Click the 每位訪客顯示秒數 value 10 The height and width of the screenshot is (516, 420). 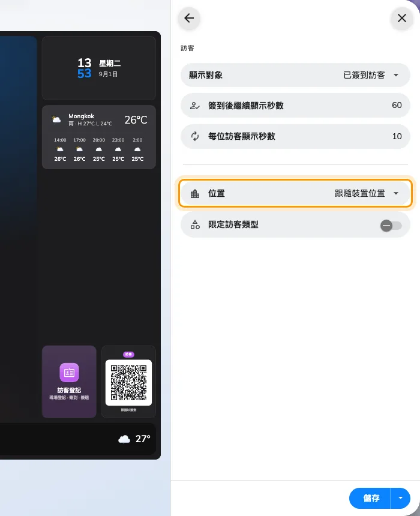click(x=397, y=136)
